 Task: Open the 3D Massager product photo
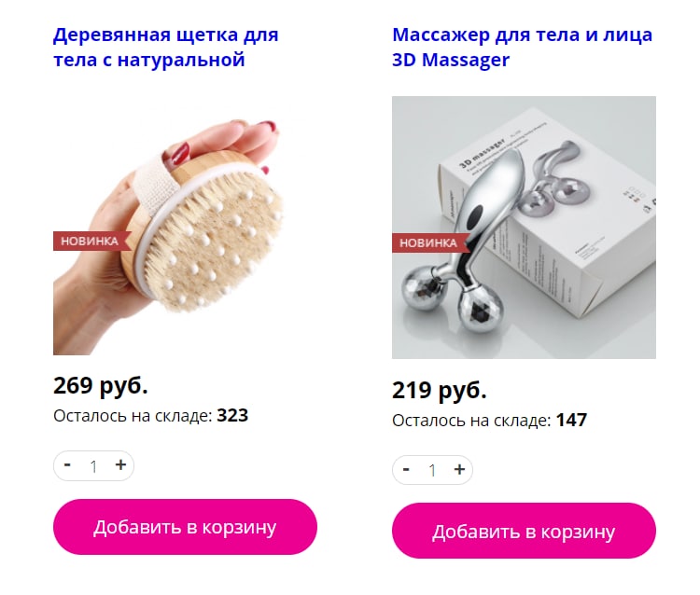524,228
